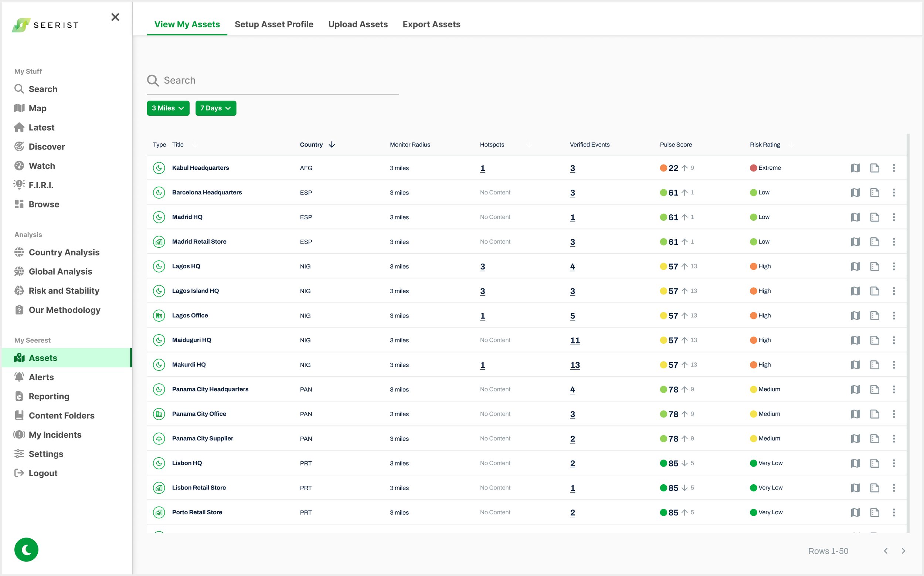The width and height of the screenshot is (924, 576).
Task: Open Watch from the sidebar
Action: coord(41,166)
